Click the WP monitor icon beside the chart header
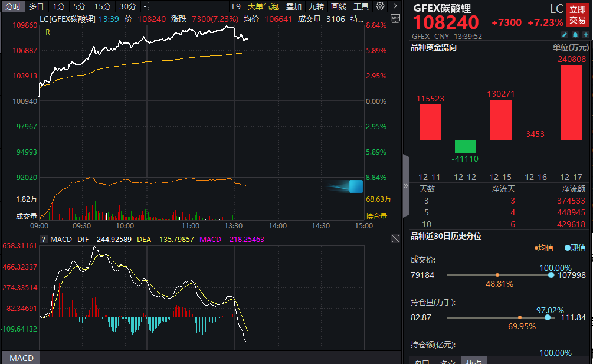The width and height of the screenshot is (593, 364). (395, 18)
